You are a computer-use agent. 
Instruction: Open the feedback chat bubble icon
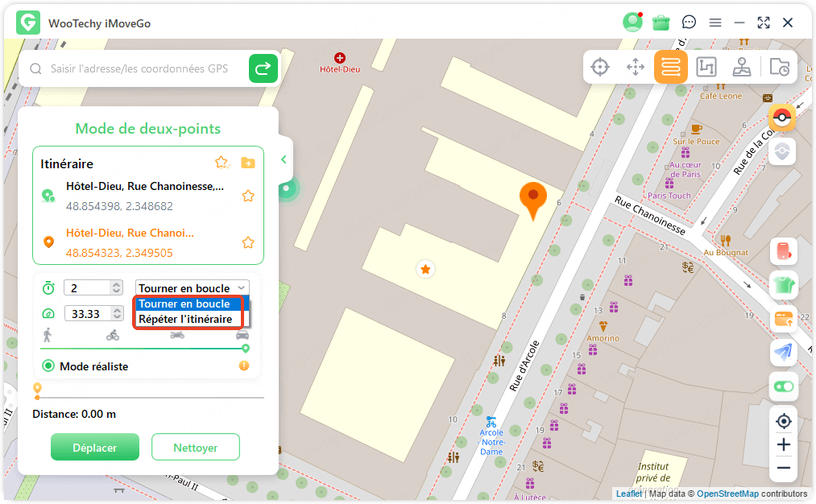689,23
